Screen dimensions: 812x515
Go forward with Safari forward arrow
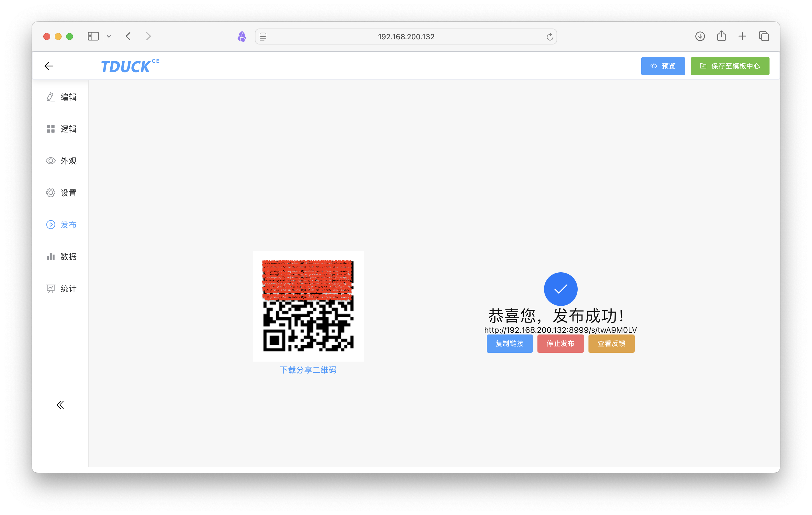pyautogui.click(x=148, y=36)
